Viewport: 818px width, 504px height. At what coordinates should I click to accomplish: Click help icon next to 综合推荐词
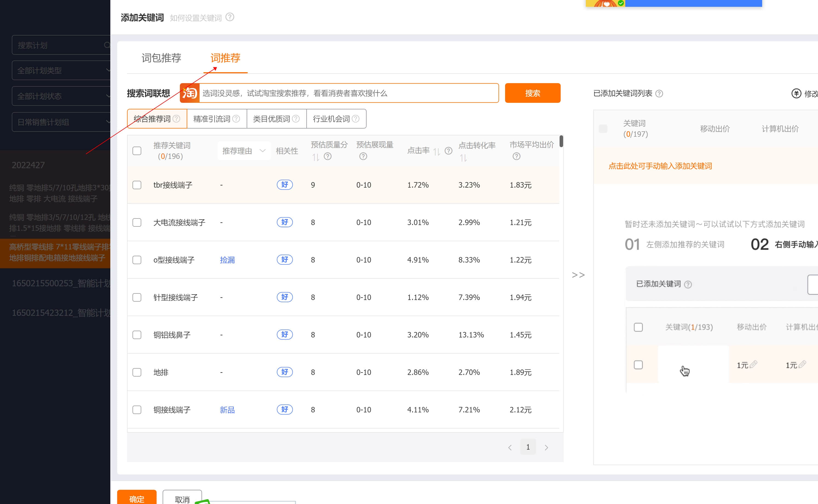tap(177, 119)
